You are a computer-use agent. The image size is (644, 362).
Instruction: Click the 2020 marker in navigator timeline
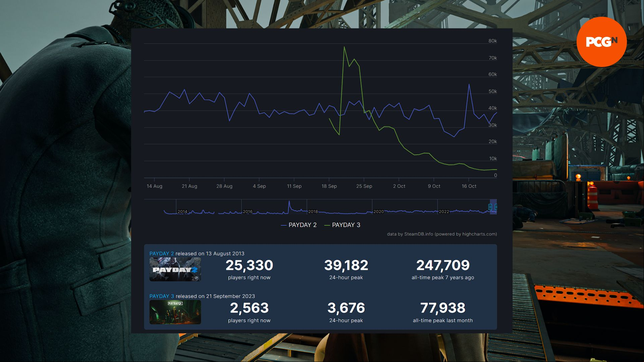click(x=378, y=212)
